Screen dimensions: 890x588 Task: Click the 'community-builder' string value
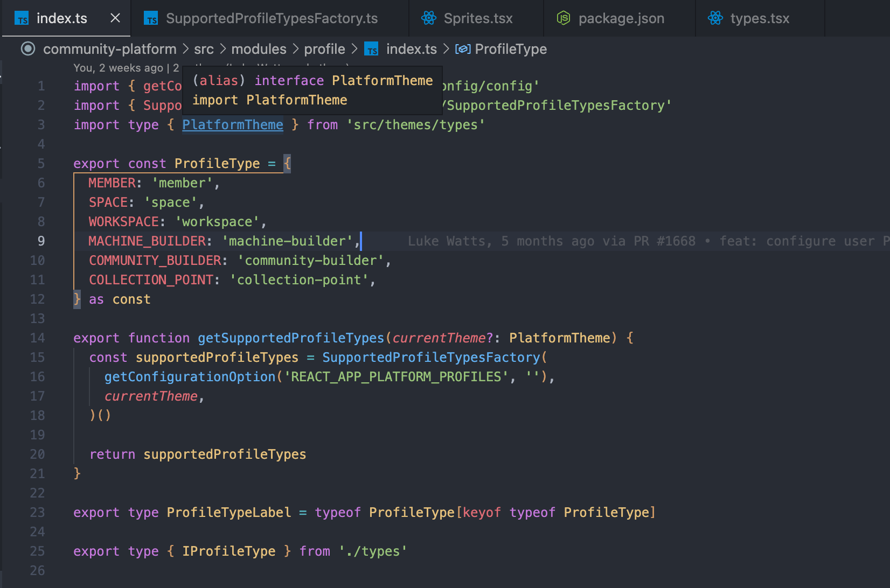coord(310,261)
